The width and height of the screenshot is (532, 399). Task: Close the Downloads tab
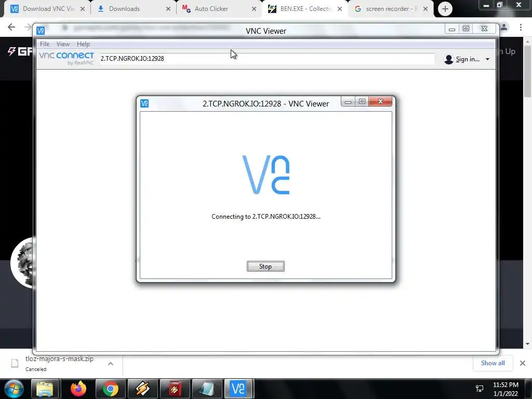[x=168, y=9]
